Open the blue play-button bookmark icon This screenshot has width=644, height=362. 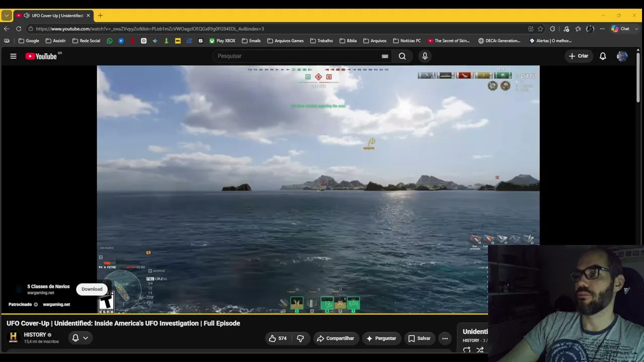pos(121,41)
